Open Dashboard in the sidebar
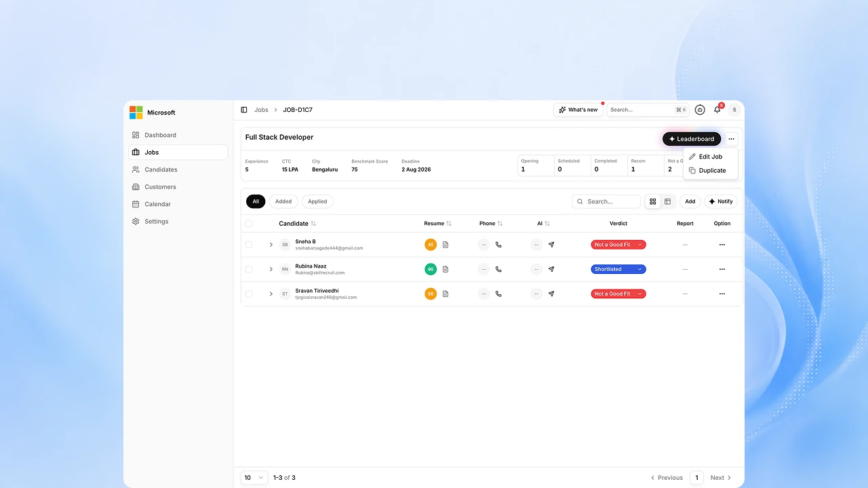 178,135
